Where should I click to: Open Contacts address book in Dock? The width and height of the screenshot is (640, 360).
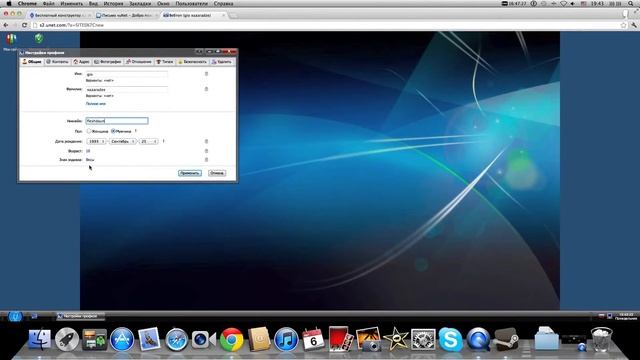259,340
